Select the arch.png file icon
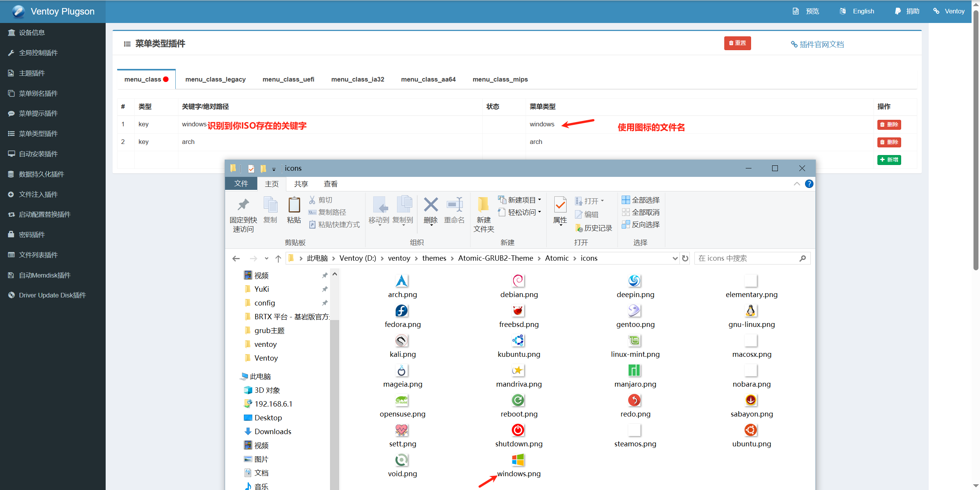 point(402,281)
